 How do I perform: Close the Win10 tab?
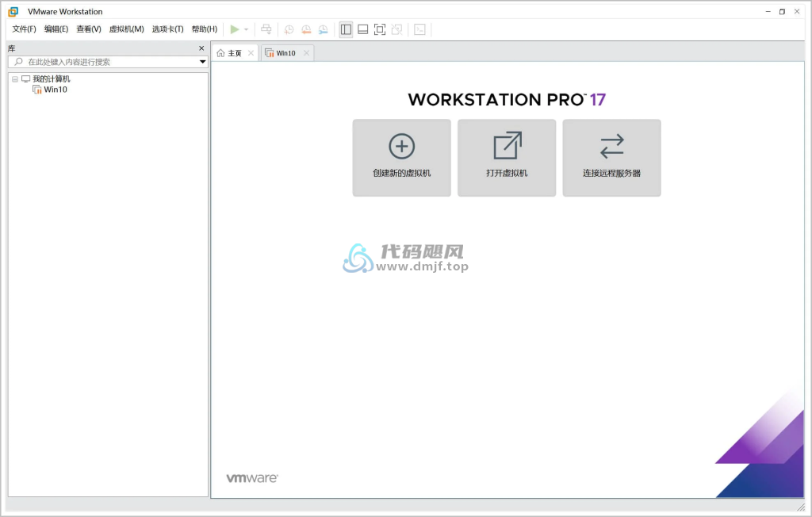[x=306, y=53]
